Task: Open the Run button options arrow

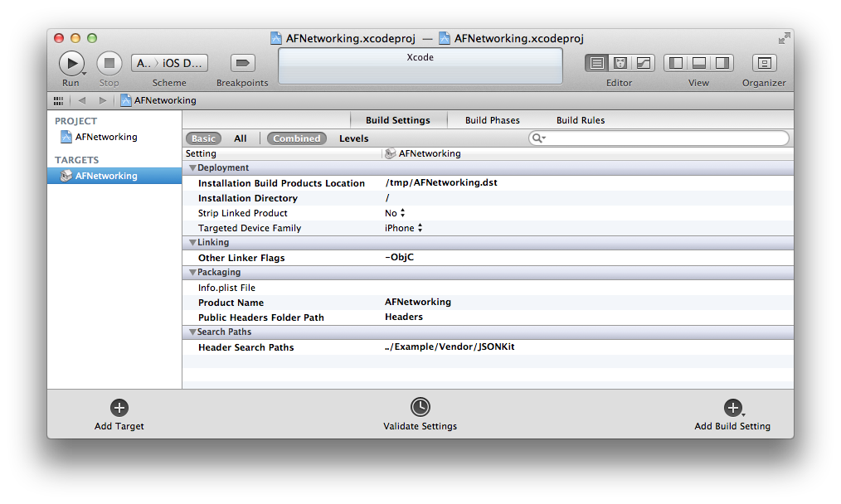Action: click(x=85, y=74)
